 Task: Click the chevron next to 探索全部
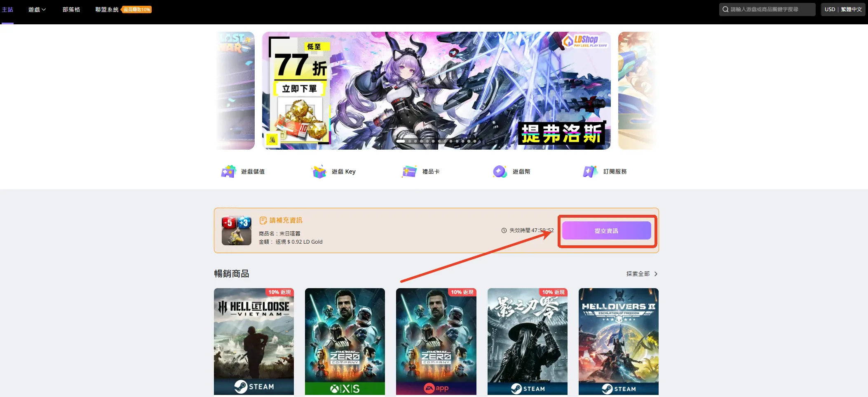(x=656, y=274)
